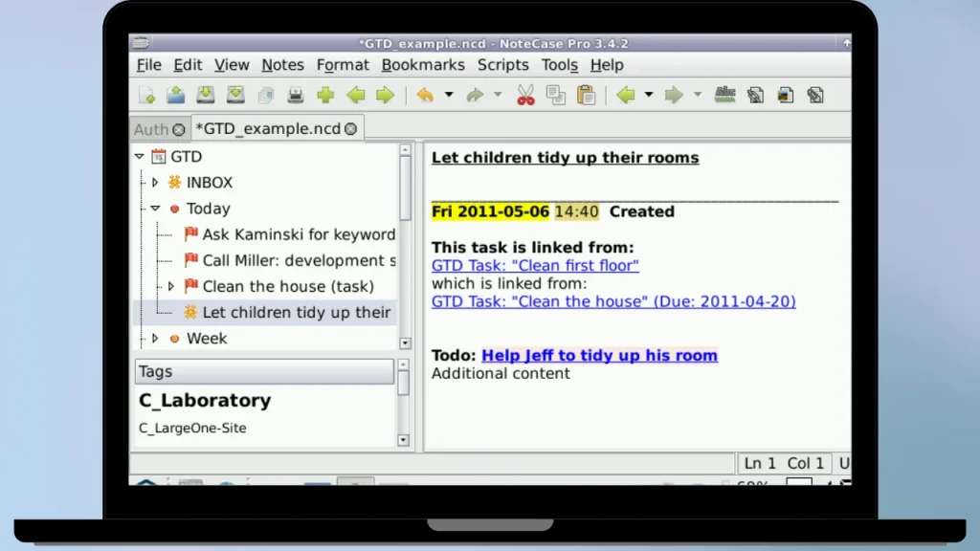Follow the "Clean first floor" task link

click(535, 266)
